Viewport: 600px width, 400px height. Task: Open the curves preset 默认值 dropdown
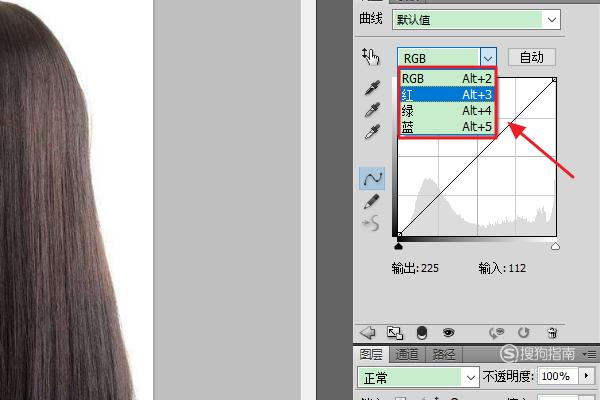476,20
